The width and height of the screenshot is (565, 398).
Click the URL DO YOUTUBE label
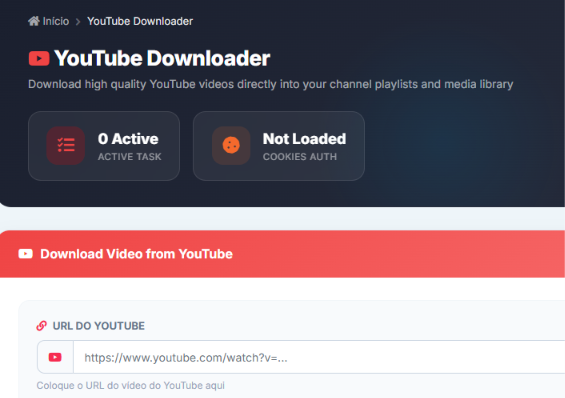click(99, 326)
